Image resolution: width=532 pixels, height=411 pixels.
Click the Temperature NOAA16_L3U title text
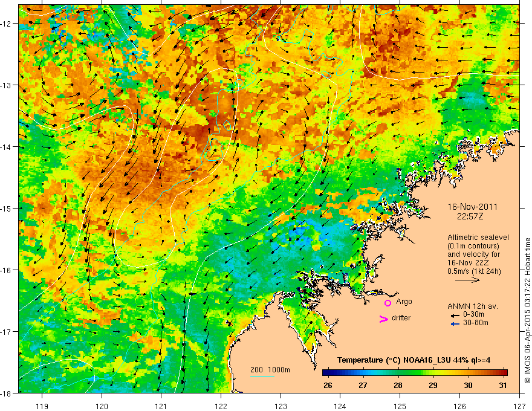click(414, 360)
